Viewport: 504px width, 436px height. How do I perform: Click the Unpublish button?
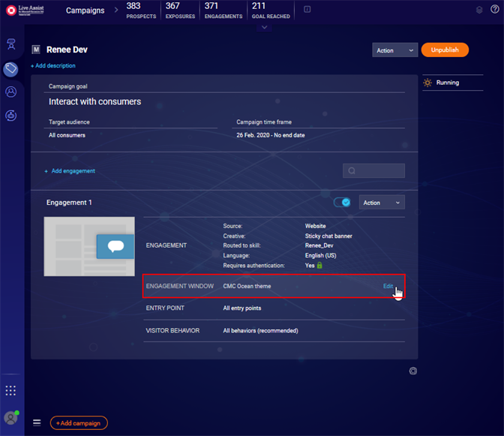[x=445, y=50]
